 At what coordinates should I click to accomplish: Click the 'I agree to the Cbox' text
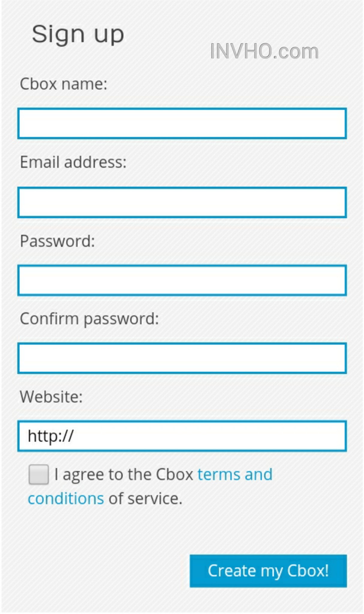[124, 475]
